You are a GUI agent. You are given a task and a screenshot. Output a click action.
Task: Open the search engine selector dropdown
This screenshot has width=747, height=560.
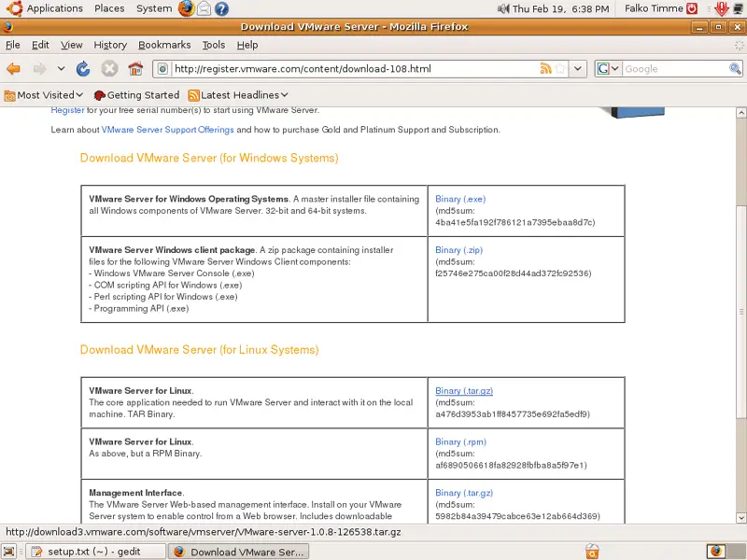pyautogui.click(x=608, y=68)
